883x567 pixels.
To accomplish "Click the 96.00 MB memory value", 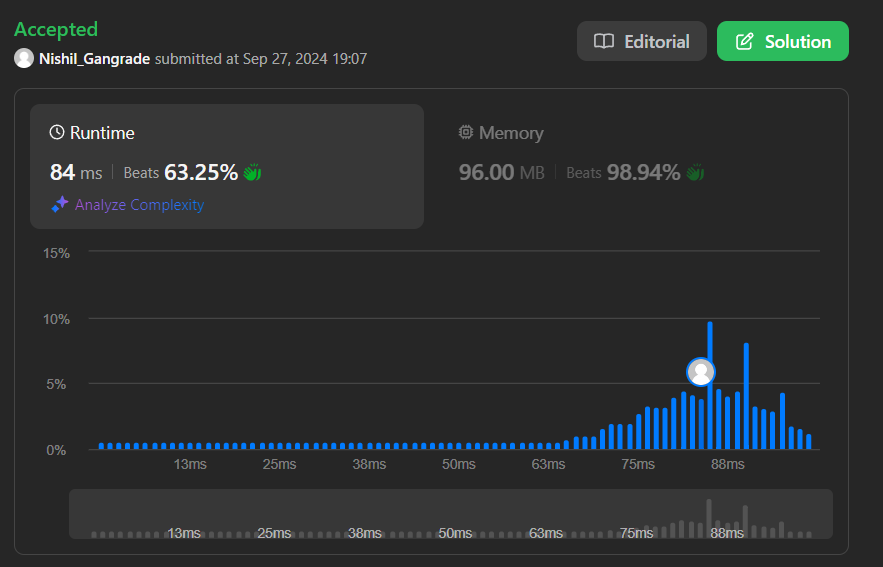I will point(501,172).
